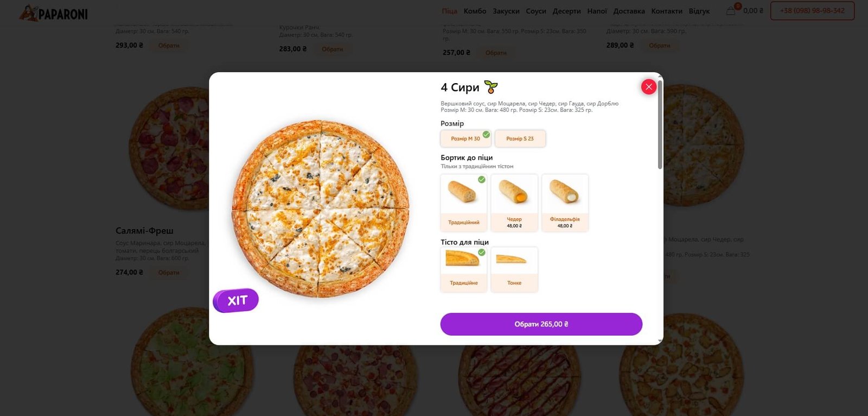Screen dimensions: 868x416
Task: Close the 4 Сири pizza popup
Action: (x=648, y=87)
